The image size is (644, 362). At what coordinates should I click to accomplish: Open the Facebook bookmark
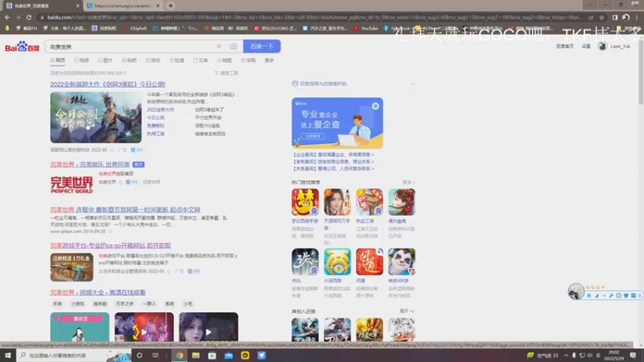[397, 28]
